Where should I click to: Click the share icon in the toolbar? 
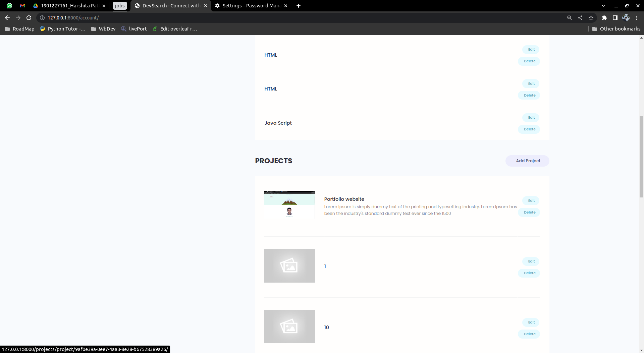580,18
